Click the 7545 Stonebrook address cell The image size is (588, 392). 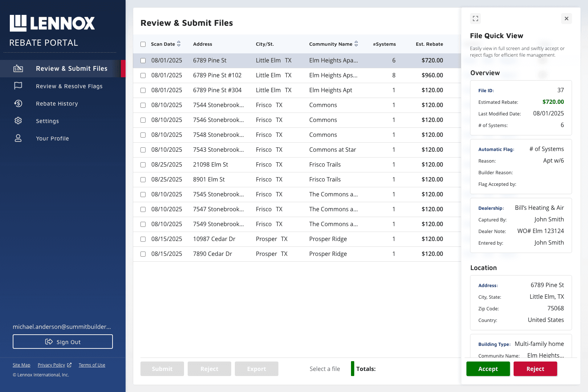tap(219, 194)
